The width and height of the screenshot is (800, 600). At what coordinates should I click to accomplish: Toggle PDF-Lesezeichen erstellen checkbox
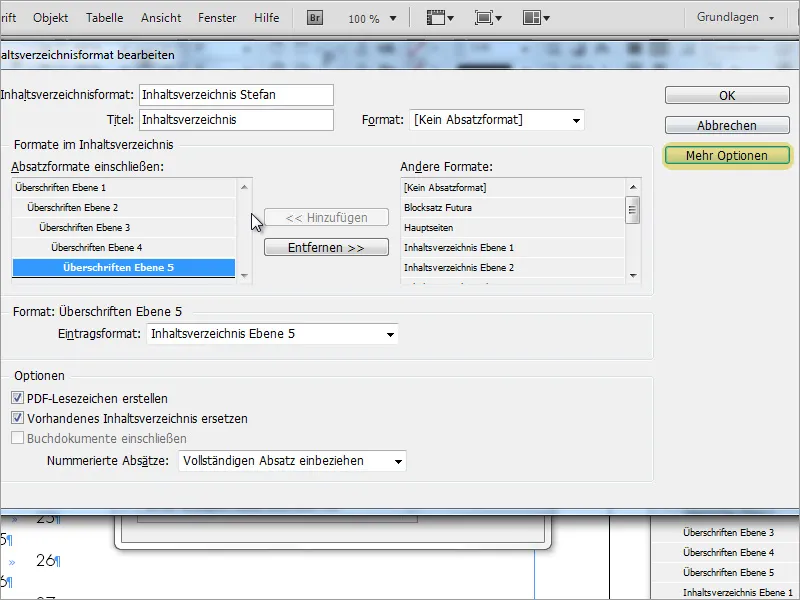click(17, 398)
